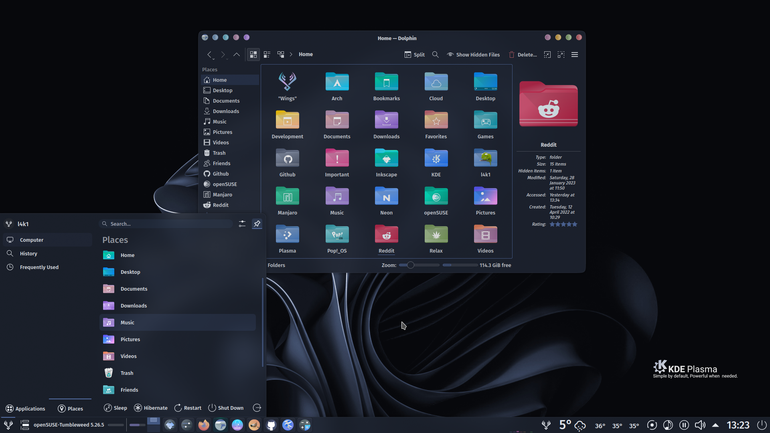Select the Cloud folder
This screenshot has height=433, width=770.
coord(436,86)
